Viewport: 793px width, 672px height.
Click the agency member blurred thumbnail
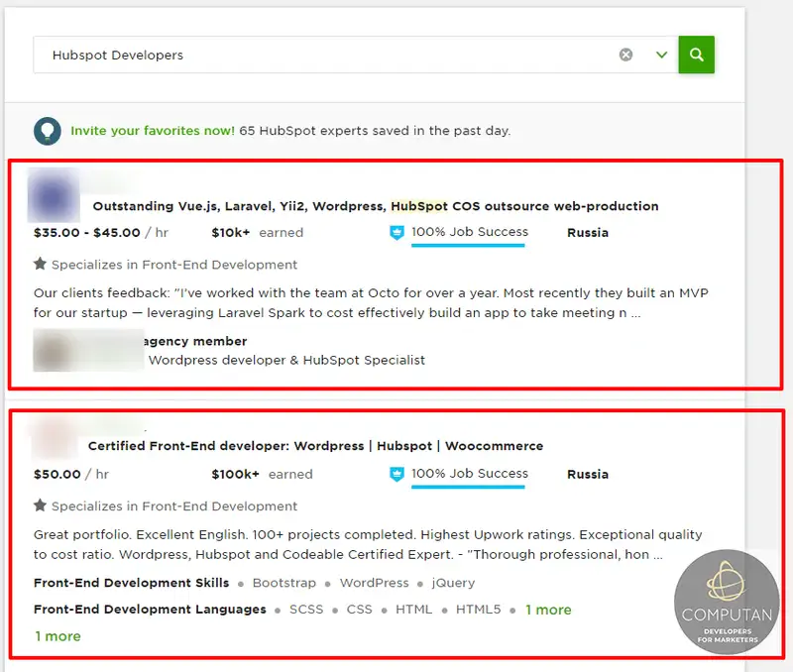(88, 350)
